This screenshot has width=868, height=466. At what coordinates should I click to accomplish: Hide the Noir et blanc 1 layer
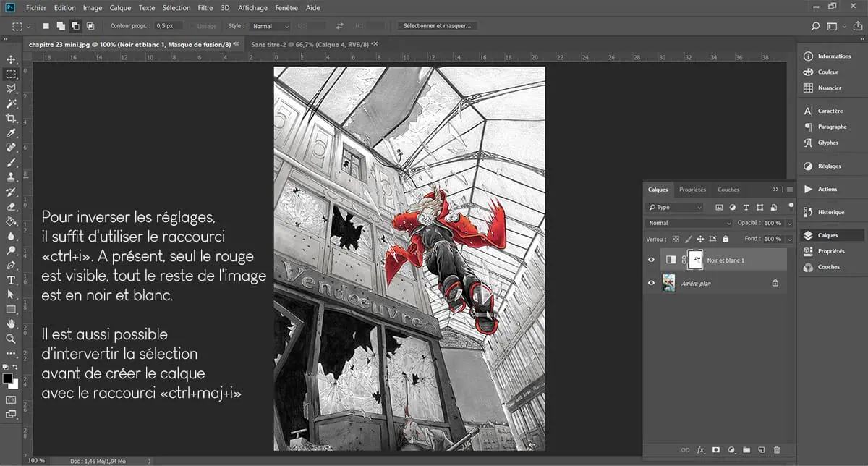click(651, 260)
